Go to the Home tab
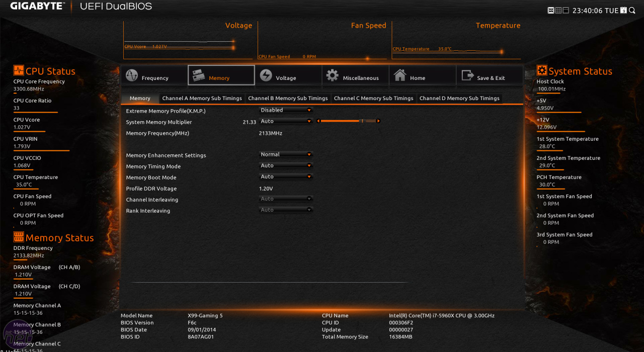 422,75
